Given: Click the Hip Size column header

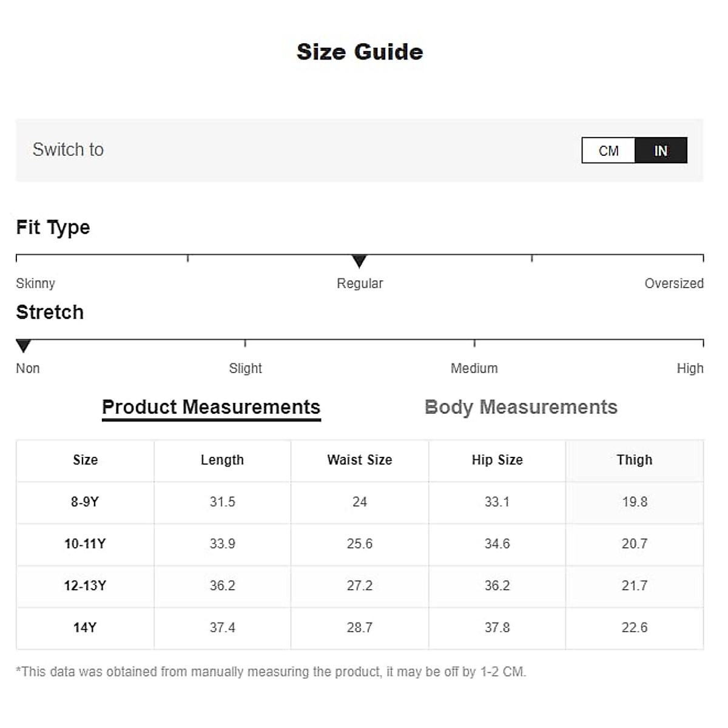Looking at the screenshot, I should pos(497,460).
